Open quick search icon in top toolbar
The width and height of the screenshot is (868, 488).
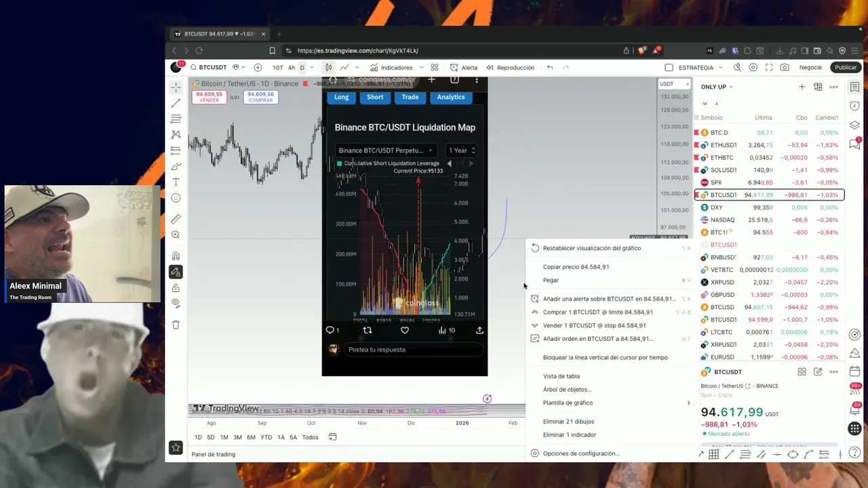point(738,67)
